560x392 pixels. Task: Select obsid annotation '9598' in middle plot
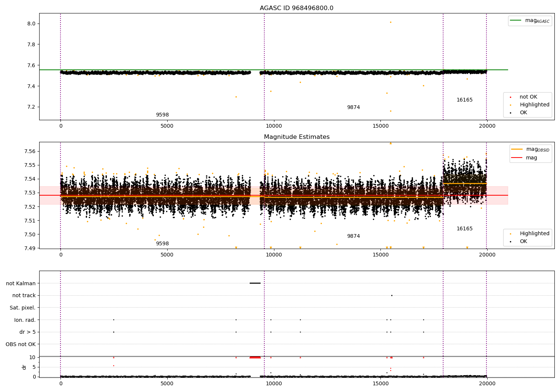[162, 244]
